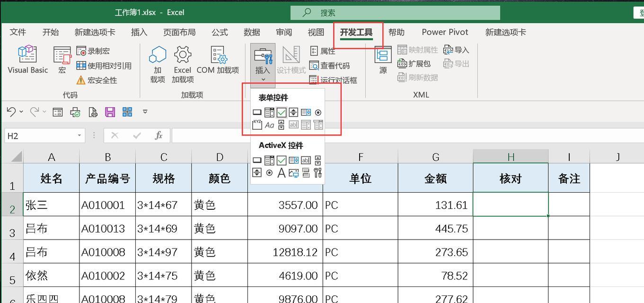
Task: Open COM 加载项 dialog
Action: [x=218, y=60]
